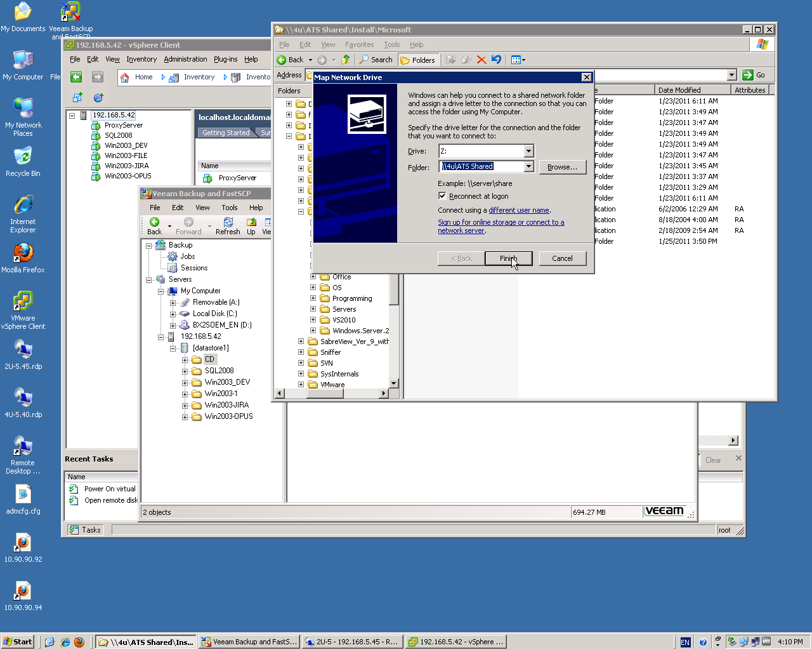The width and height of the screenshot is (812, 650).
Task: Click the vSphere green back navigation arrow
Action: click(76, 77)
